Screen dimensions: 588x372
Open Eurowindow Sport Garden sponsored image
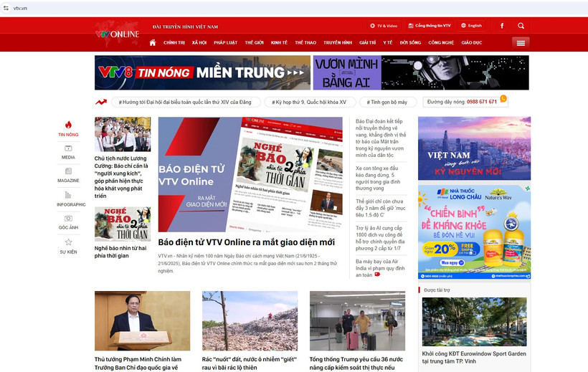tap(475, 322)
